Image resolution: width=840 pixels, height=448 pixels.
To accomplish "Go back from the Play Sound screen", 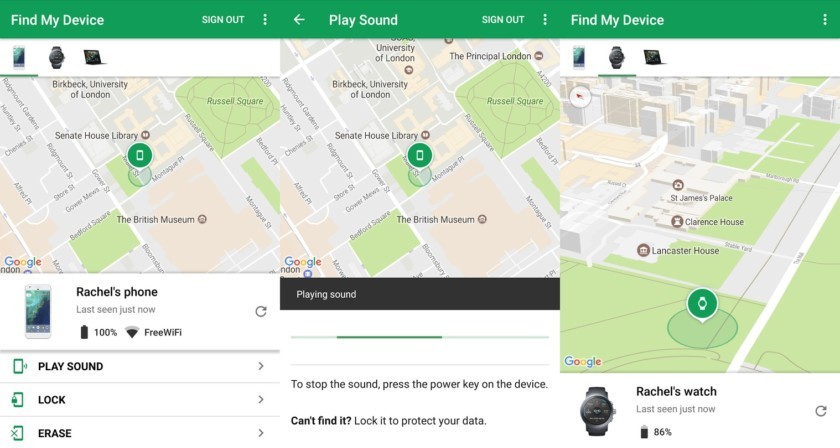I will coord(299,20).
